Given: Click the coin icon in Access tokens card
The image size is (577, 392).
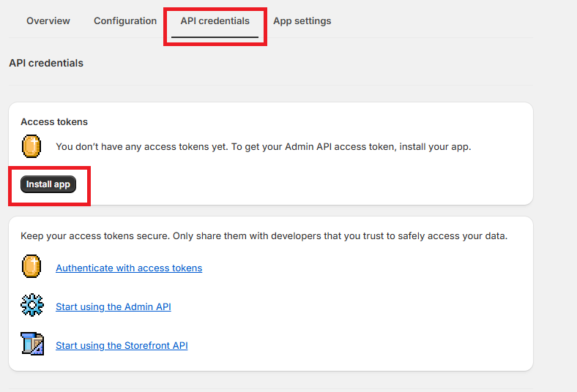Looking at the screenshot, I should (31, 146).
